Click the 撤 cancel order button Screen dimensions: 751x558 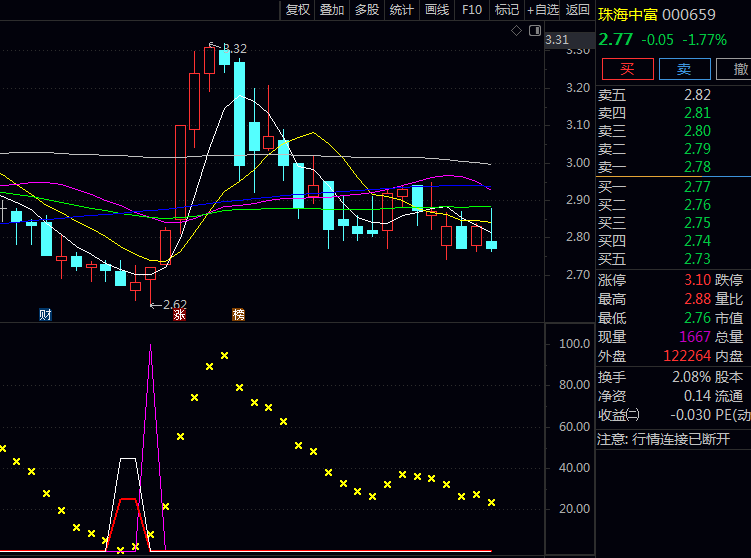coord(739,69)
